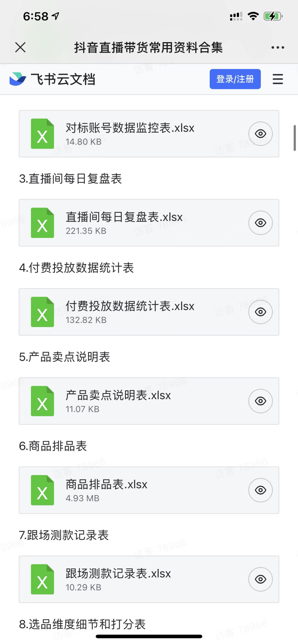Click the 登录/注册 login button
298x644 pixels.
tap(235, 79)
